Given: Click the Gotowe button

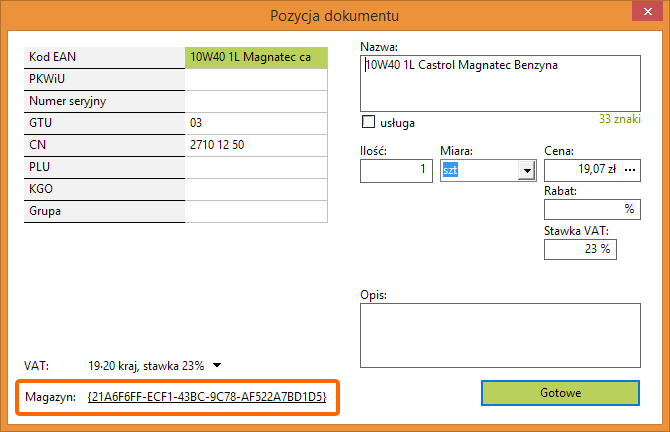Looking at the screenshot, I should pos(560,393).
